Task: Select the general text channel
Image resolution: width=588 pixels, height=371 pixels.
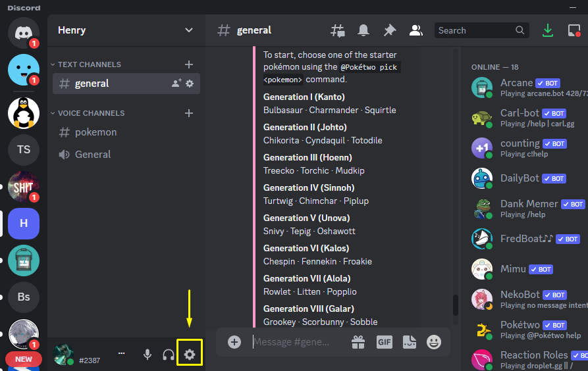Action: point(126,84)
